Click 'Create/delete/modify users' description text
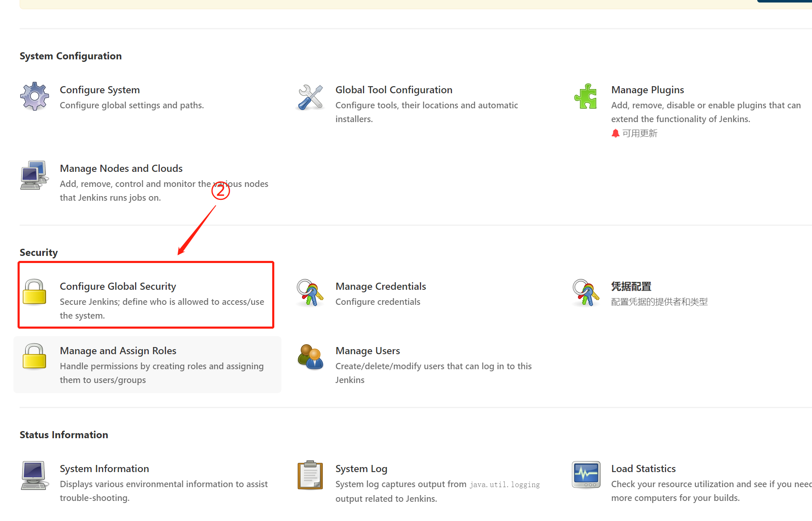Viewport: 812px width, 521px height. point(433,373)
